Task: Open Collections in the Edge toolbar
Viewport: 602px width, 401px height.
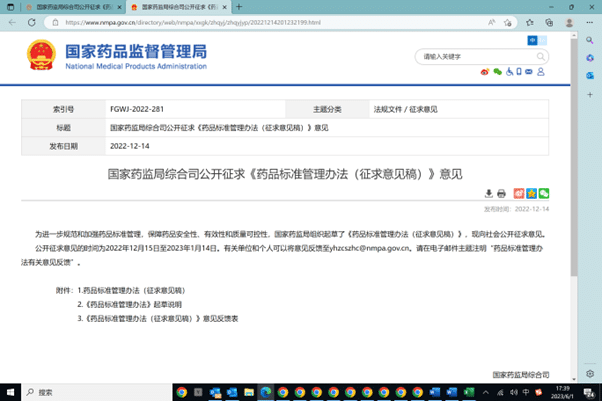Action: (x=549, y=22)
